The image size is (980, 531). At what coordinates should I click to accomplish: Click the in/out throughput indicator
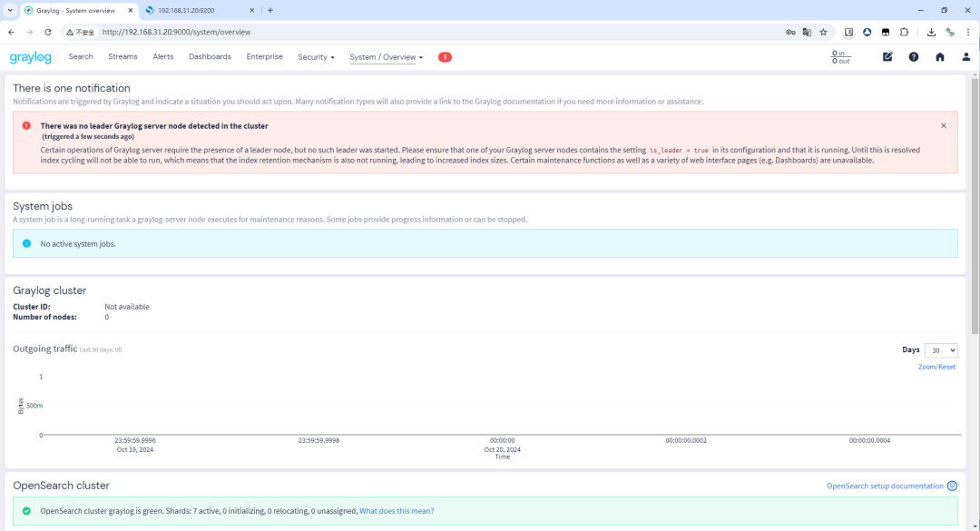click(x=840, y=57)
